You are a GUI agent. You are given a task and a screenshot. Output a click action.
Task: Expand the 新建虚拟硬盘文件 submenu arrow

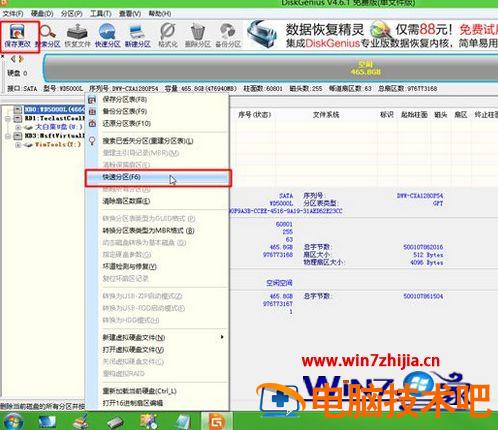click(x=222, y=337)
